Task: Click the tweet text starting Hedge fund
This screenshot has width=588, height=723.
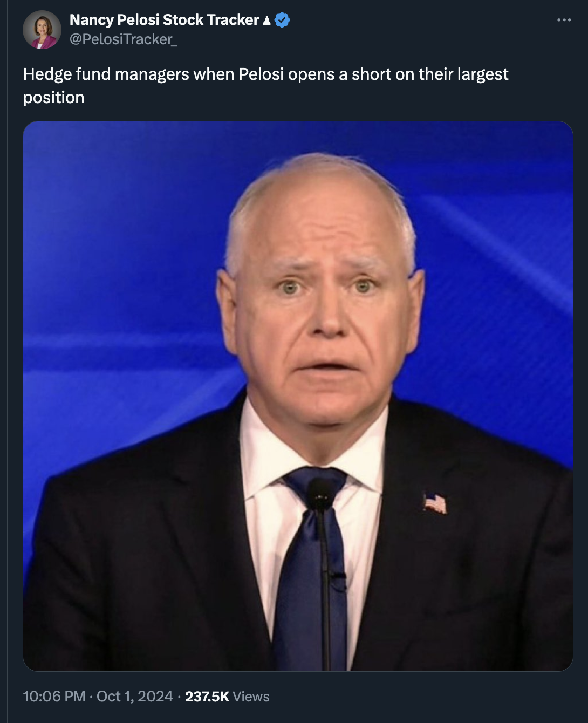Action: coord(265,85)
